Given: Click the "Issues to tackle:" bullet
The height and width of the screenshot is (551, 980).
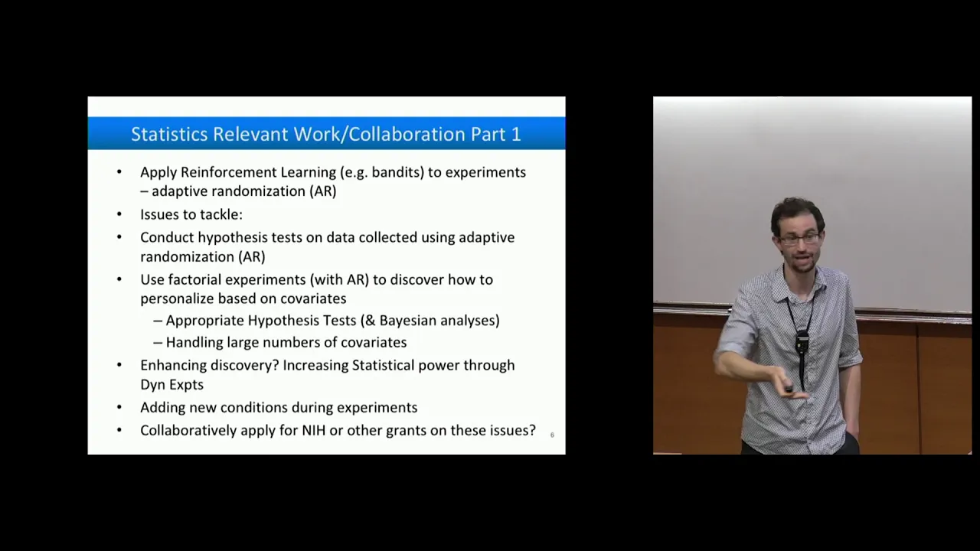Looking at the screenshot, I should (x=191, y=214).
